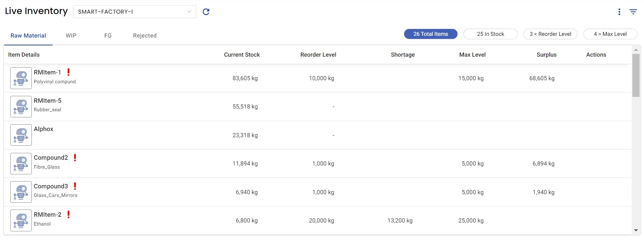Switch to the WIP tab

tap(71, 35)
